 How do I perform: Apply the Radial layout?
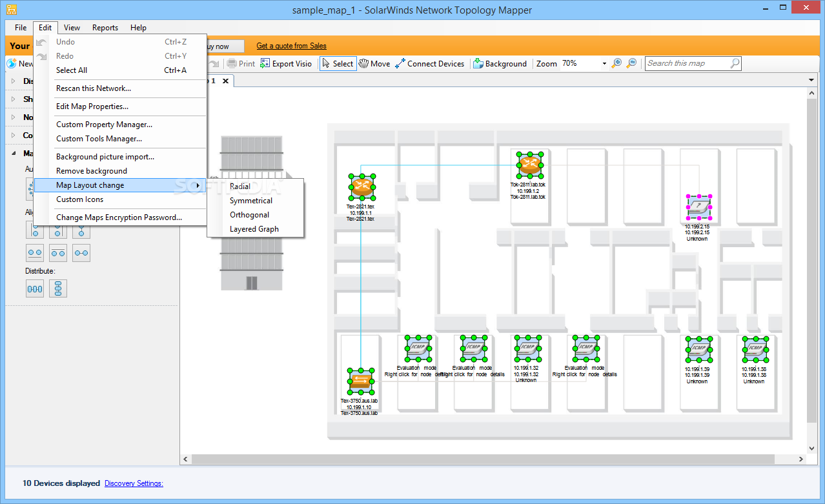tap(256, 186)
